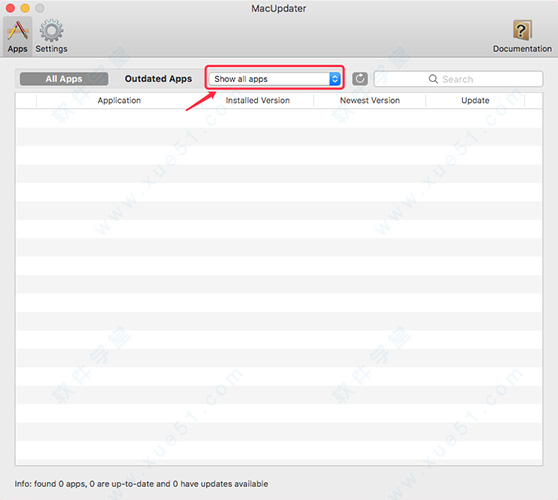Sort by Newest Version column header
The image size is (558, 500).
click(370, 100)
